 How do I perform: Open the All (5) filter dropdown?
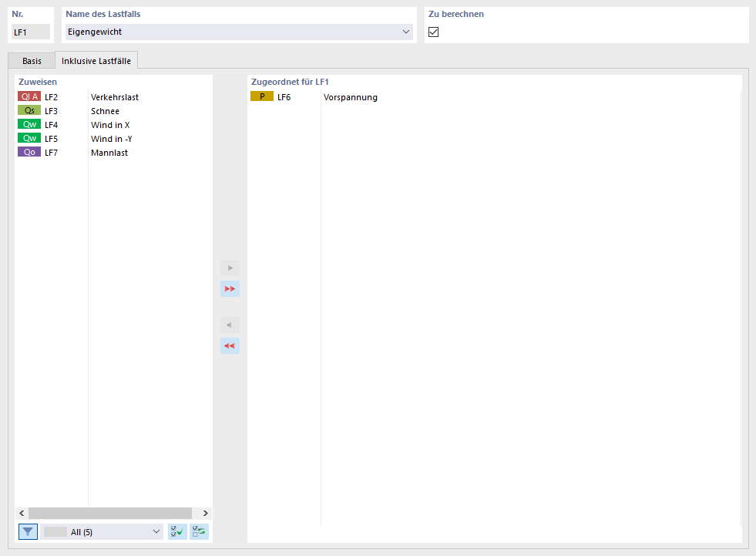pyautogui.click(x=156, y=532)
